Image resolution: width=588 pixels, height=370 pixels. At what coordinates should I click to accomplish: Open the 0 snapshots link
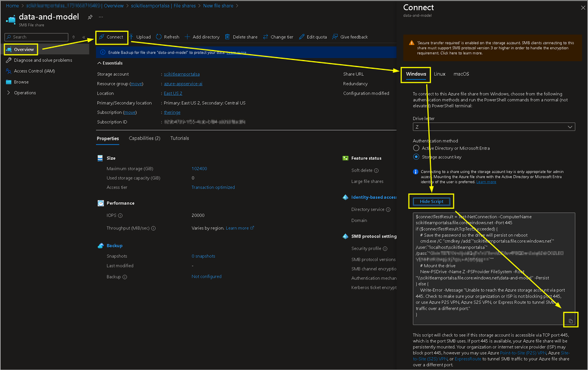tap(203, 256)
